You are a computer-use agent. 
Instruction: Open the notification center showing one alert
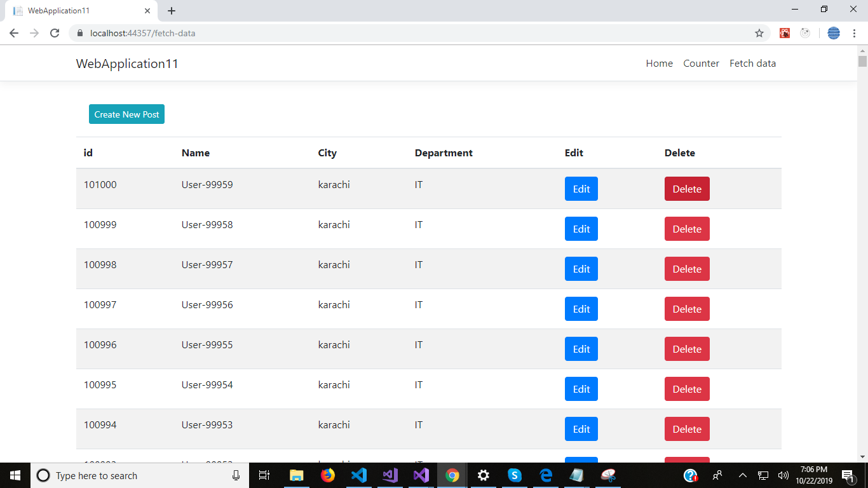tap(848, 475)
